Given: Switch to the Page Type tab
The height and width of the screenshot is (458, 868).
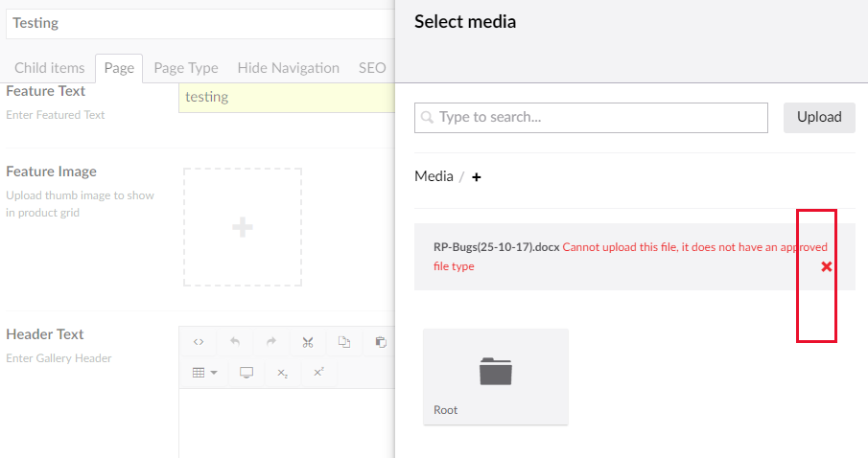Looking at the screenshot, I should [x=186, y=68].
